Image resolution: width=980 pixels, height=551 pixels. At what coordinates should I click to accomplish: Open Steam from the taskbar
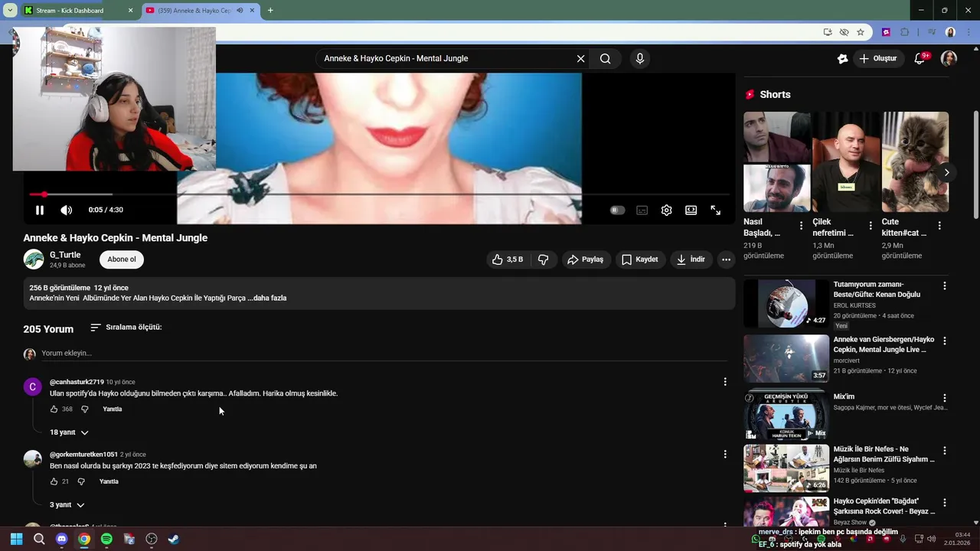[174, 539]
